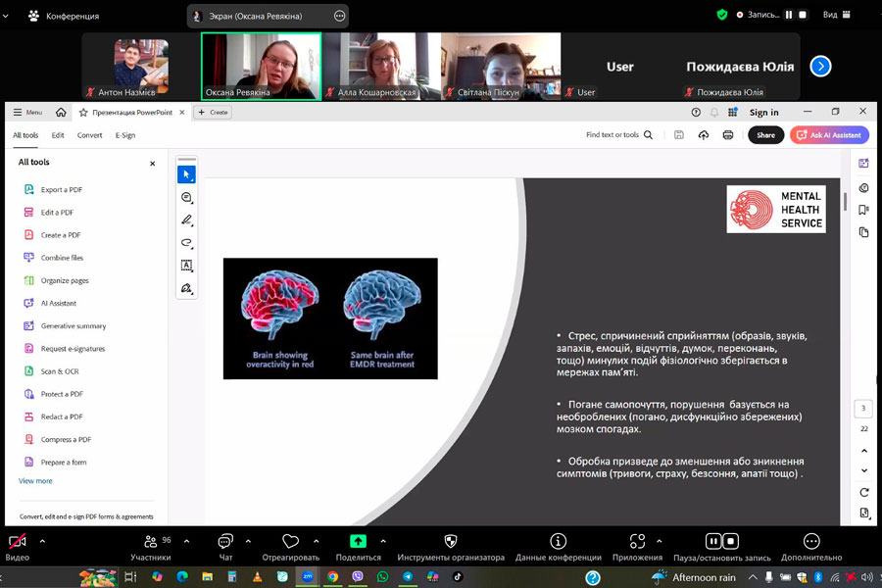
Task: Expand the arrow next to Участники
Action: point(186,541)
